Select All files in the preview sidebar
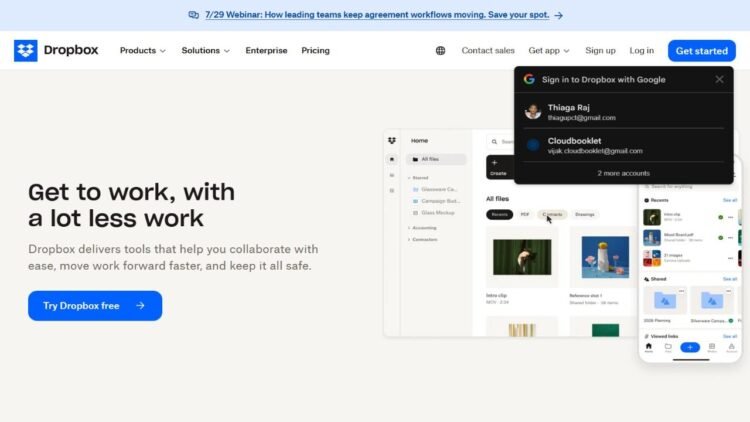Viewport: 750px width, 422px height. click(436, 159)
